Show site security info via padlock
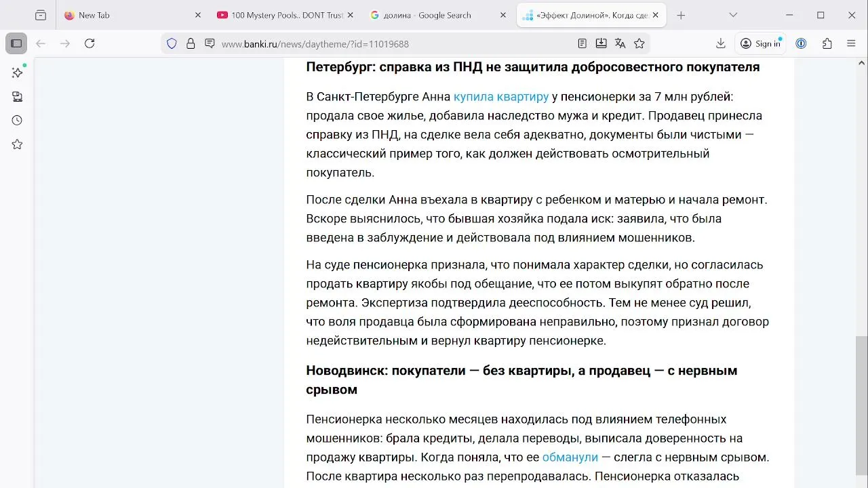The image size is (868, 488). 191,43
